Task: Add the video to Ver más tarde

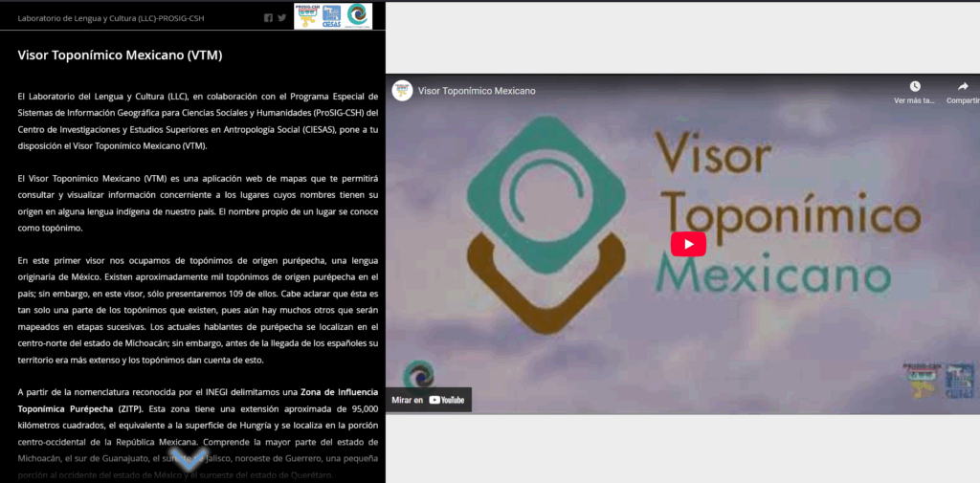Action: click(914, 92)
